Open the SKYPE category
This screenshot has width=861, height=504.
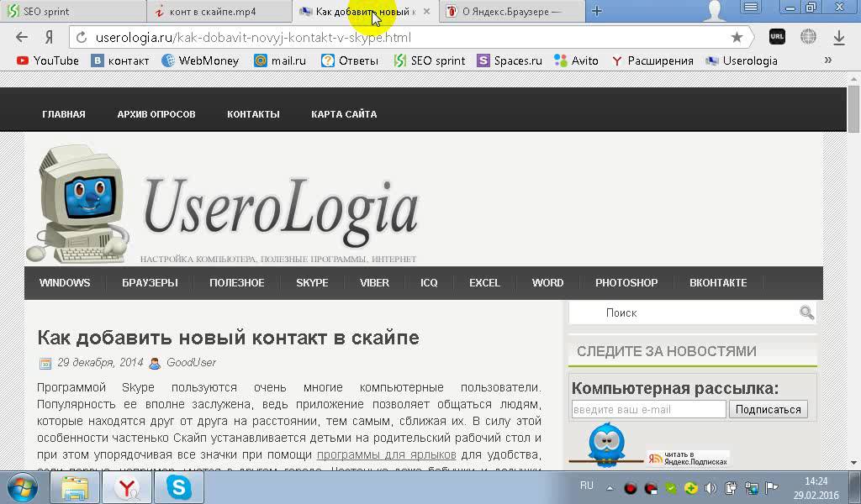pyautogui.click(x=312, y=283)
